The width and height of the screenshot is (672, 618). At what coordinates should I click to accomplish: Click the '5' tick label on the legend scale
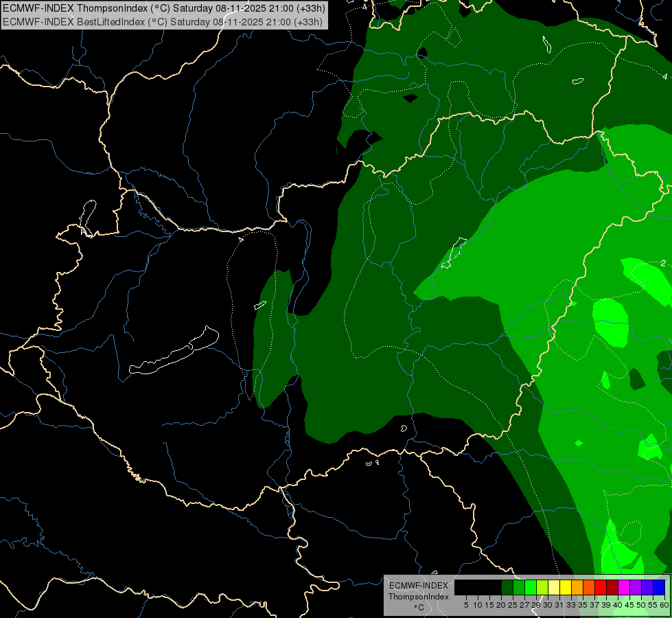click(466, 605)
